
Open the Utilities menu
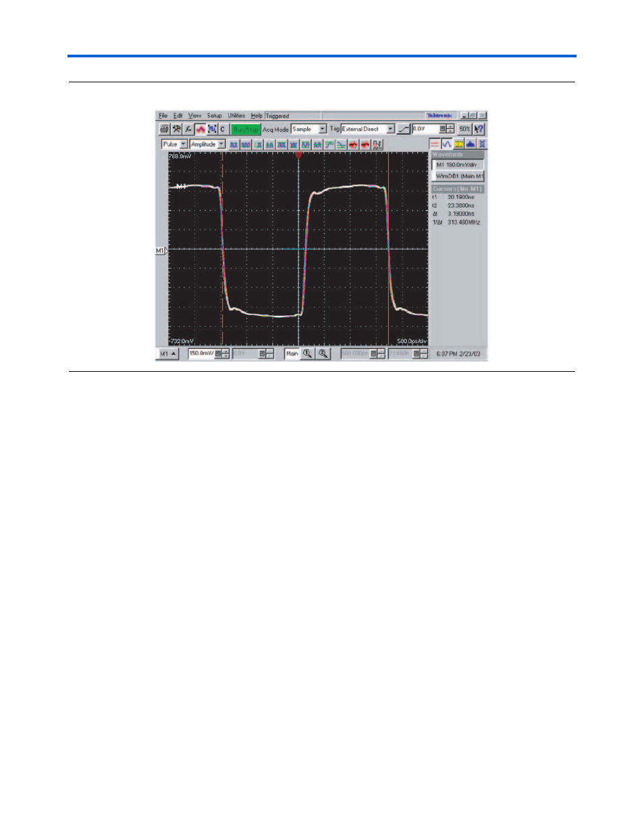point(236,116)
